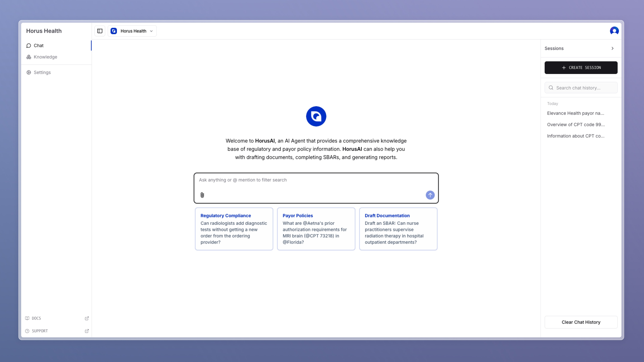Click the Settings gear icon
This screenshot has width=644, height=362.
point(29,72)
